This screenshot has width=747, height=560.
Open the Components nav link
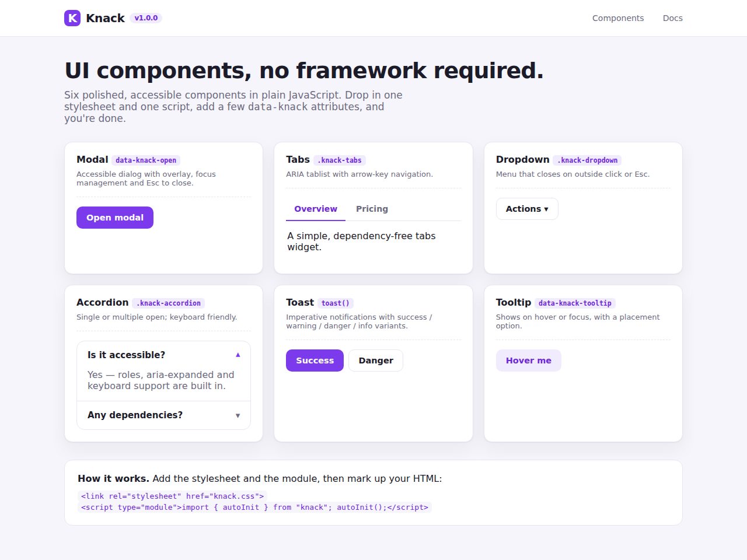618,18
